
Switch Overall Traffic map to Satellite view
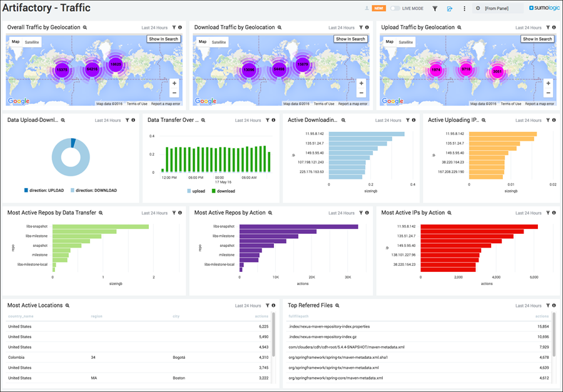pyautogui.click(x=32, y=42)
